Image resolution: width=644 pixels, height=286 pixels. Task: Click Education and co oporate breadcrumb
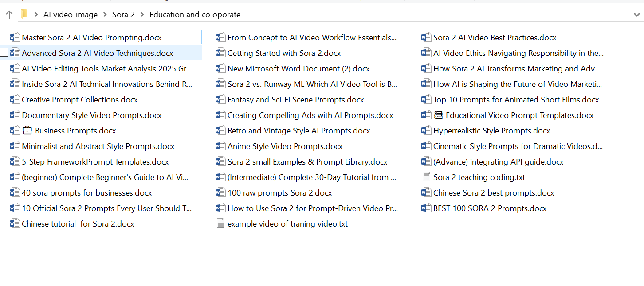[195, 15]
